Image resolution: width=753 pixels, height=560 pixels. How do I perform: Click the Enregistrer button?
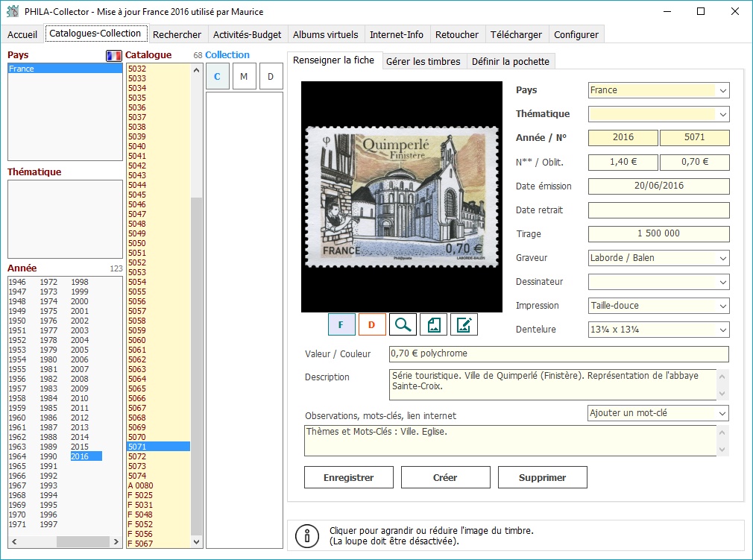[x=349, y=477]
